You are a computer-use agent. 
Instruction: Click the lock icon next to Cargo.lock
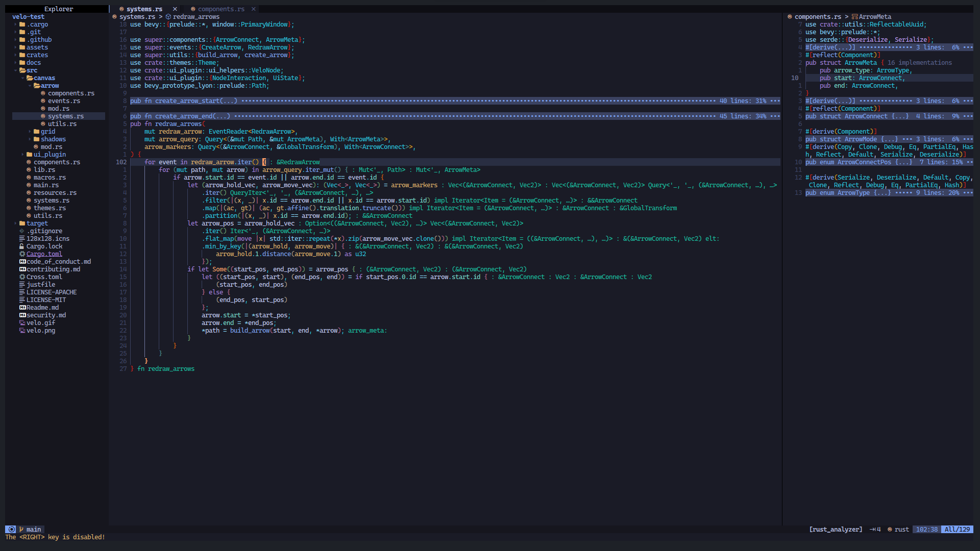(x=21, y=246)
